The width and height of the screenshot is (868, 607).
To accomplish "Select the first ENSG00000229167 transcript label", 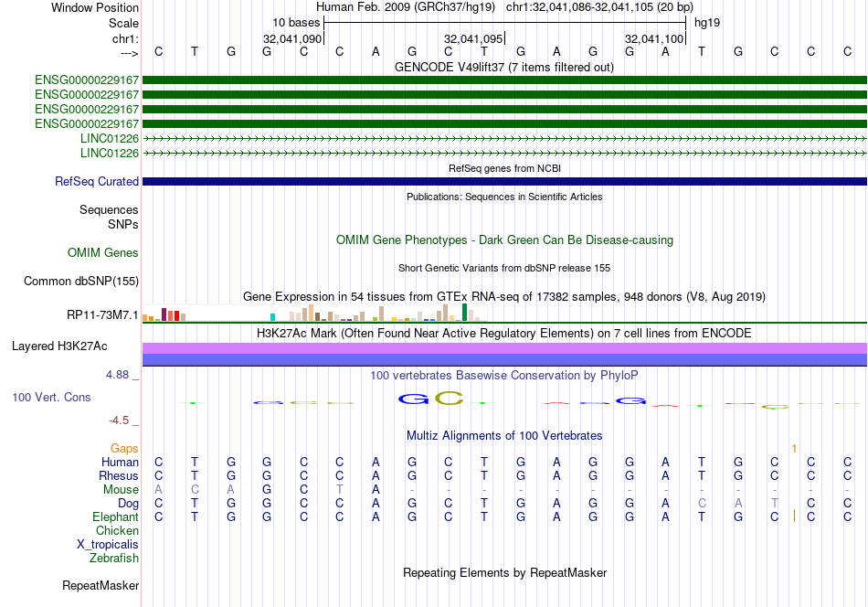I will click(x=87, y=80).
